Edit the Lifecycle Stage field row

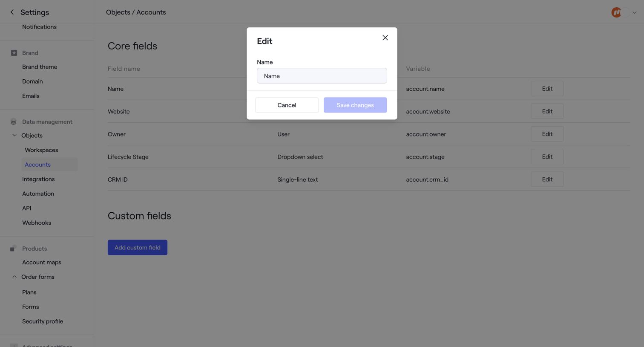click(547, 156)
